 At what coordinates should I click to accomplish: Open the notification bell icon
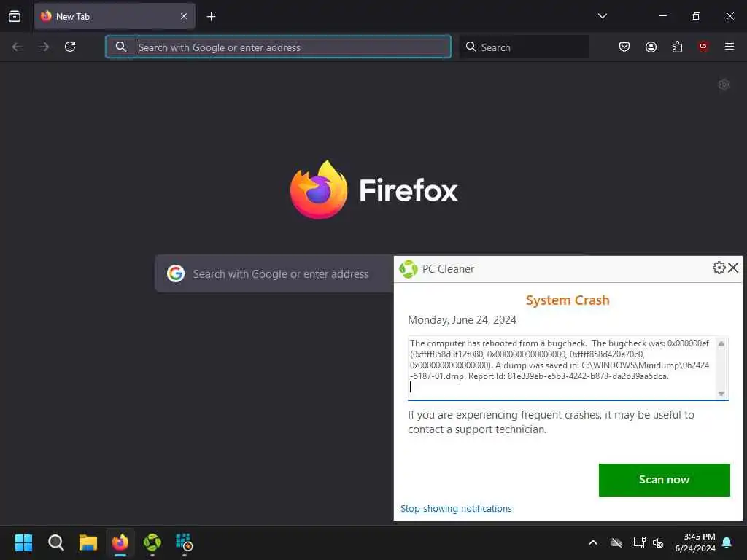(727, 542)
